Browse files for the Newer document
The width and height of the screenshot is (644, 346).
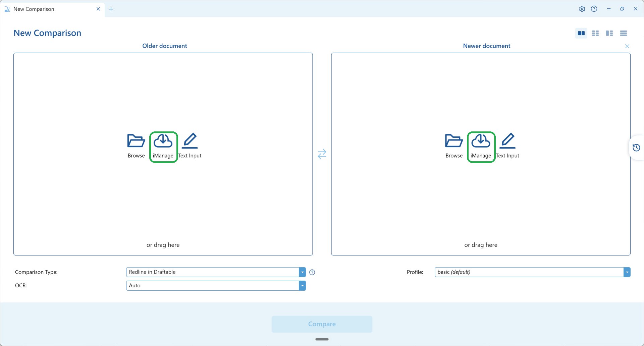point(454,146)
